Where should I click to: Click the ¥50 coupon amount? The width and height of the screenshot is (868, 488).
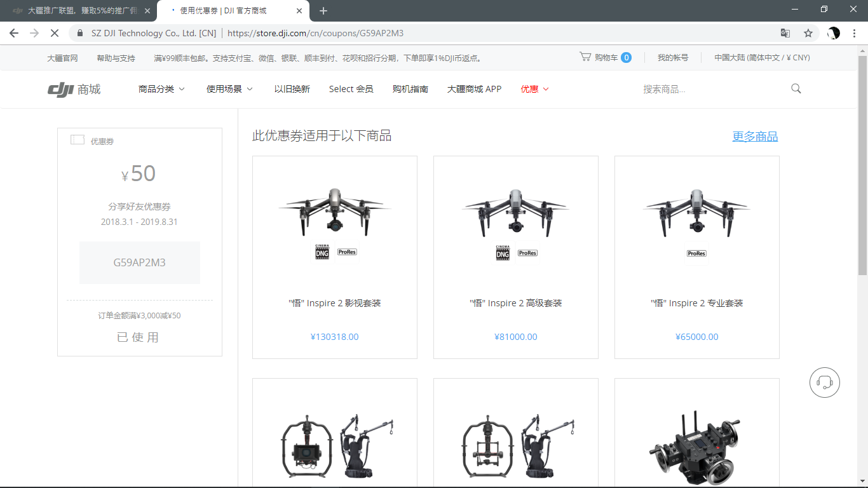[x=139, y=173]
